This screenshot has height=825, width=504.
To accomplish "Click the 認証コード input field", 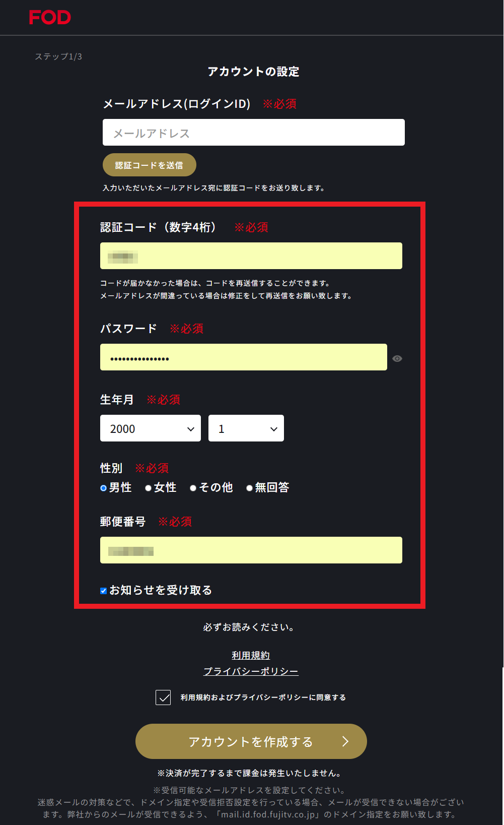I will 251,256.
